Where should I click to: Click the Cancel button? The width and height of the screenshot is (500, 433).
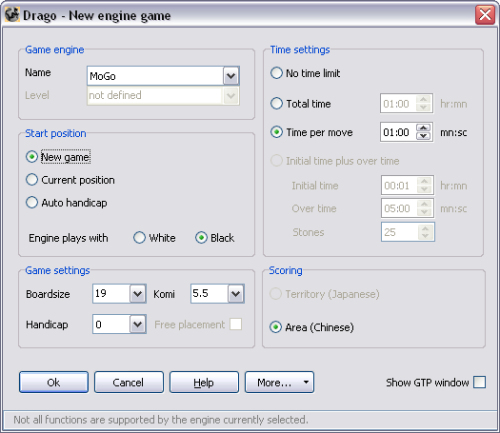click(x=129, y=382)
